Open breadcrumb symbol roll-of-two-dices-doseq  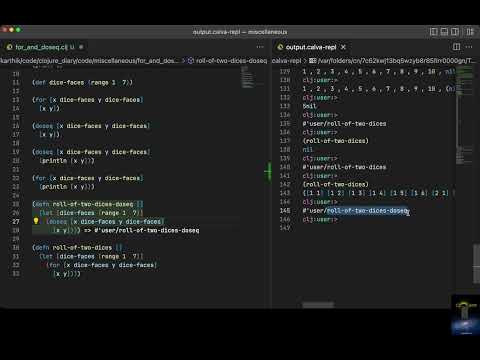coord(228,61)
